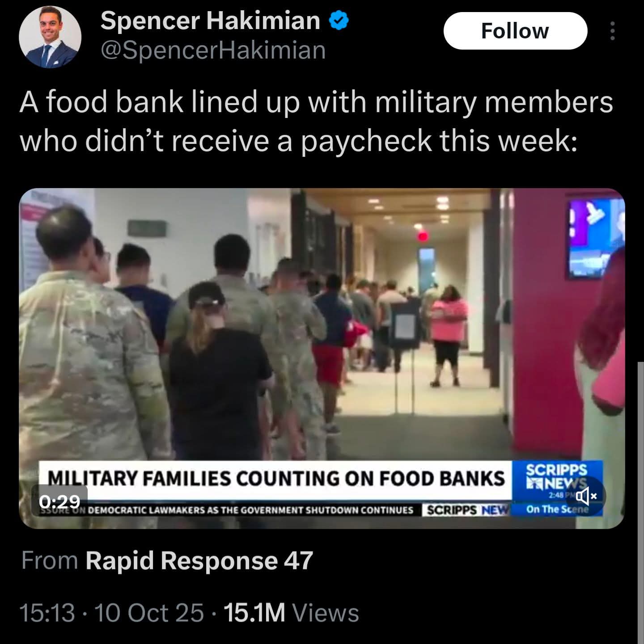Follow Spencer Hakimian's account
Screen dimensions: 644x644
point(515,31)
